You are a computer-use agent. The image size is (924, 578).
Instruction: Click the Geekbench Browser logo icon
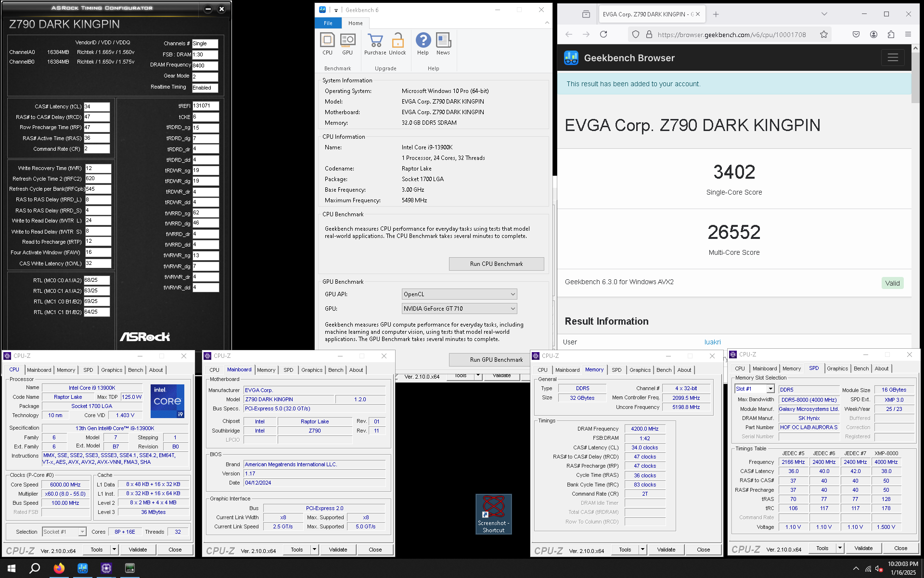tap(571, 58)
